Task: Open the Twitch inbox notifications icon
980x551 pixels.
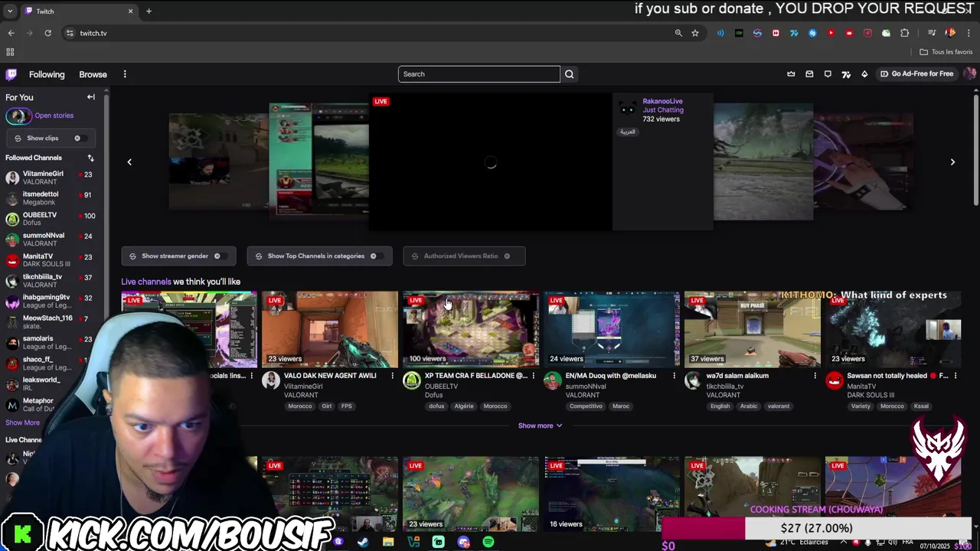Action: click(809, 74)
